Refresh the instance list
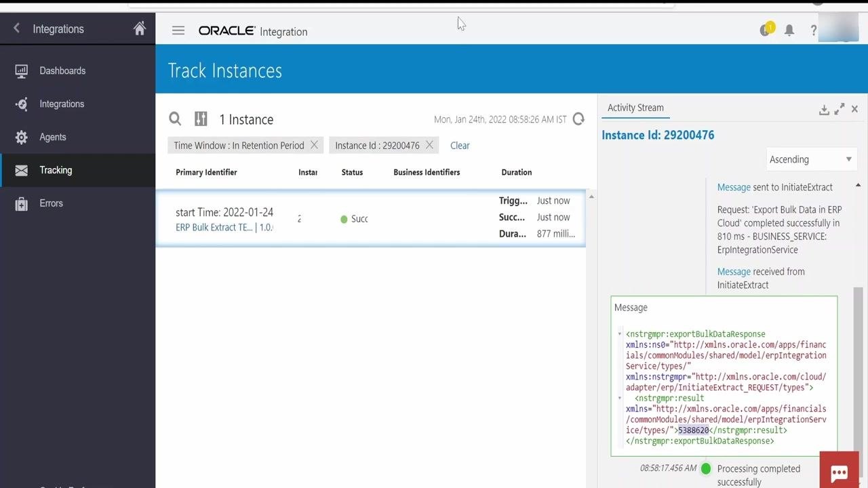Screen dimensions: 868x488 tap(578, 119)
